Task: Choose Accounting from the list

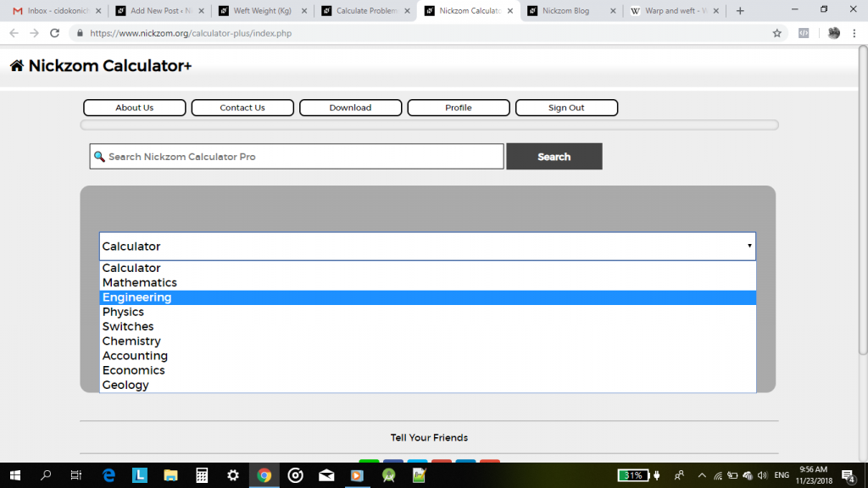Action: click(x=427, y=356)
